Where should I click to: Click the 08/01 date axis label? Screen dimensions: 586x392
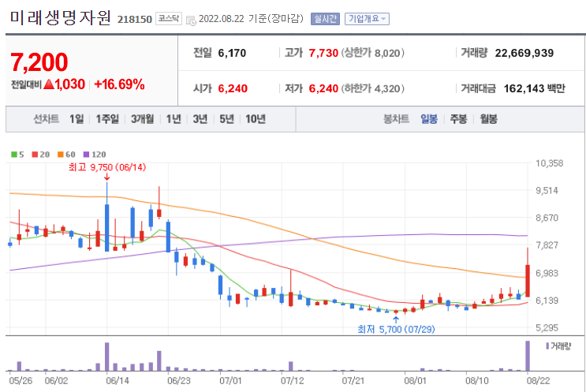pos(415,381)
